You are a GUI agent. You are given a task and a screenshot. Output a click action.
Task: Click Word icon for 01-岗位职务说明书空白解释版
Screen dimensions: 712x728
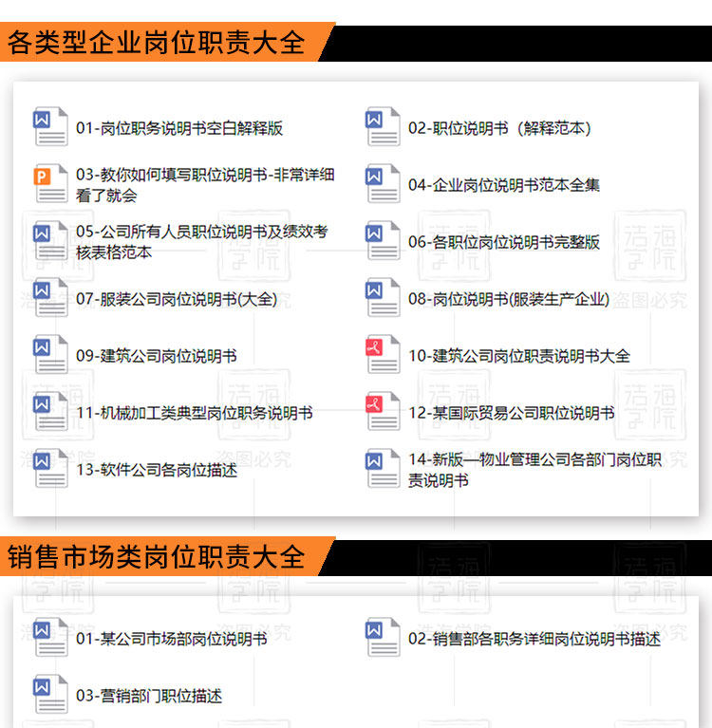(50, 126)
